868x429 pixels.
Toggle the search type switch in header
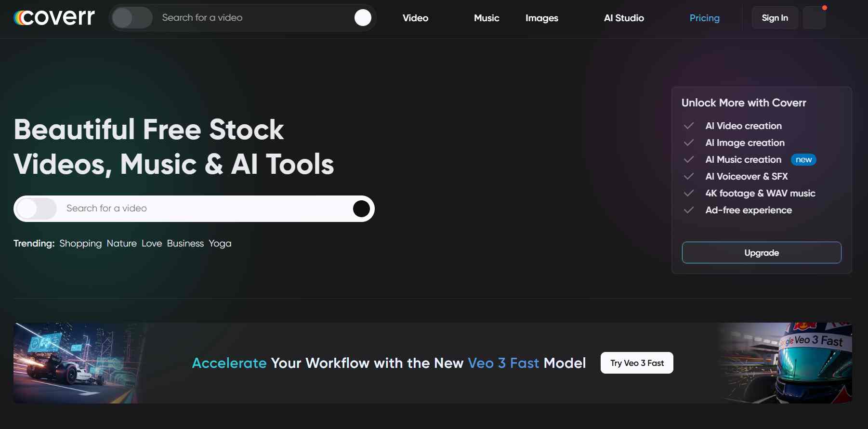point(132,18)
